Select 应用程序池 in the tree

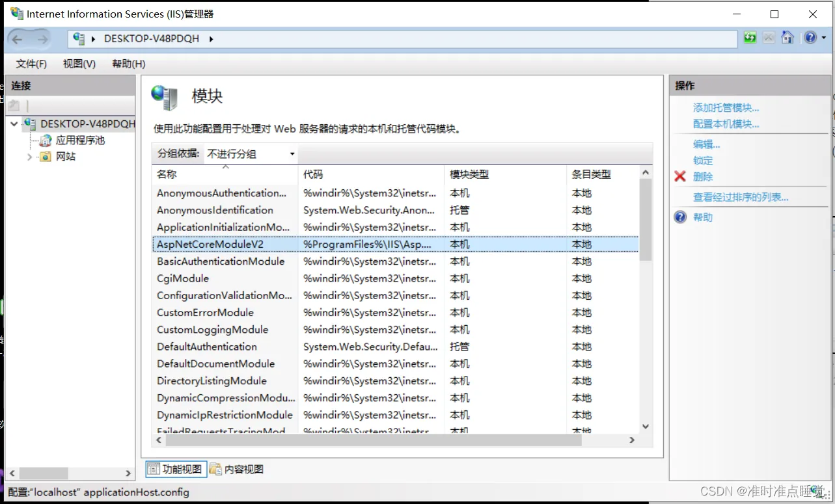point(80,140)
